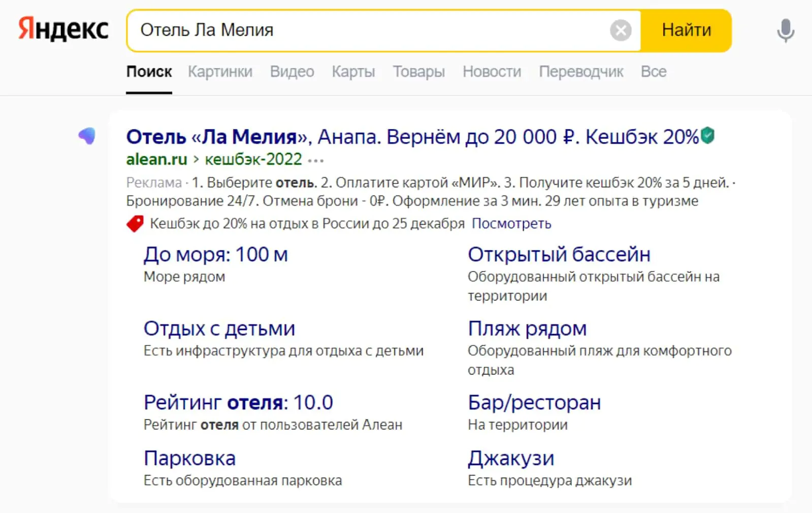Screen dimensions: 812x513
Task: Click the Посмотреть promo link
Action: (x=511, y=223)
